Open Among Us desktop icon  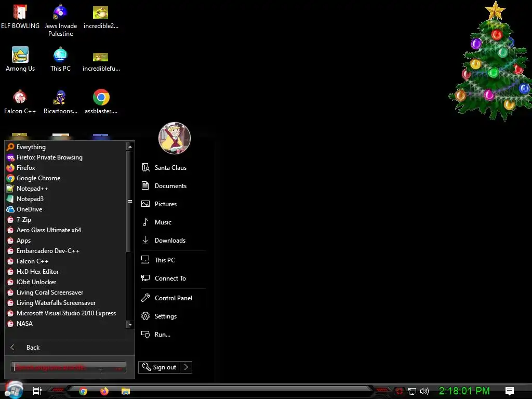coord(20,59)
